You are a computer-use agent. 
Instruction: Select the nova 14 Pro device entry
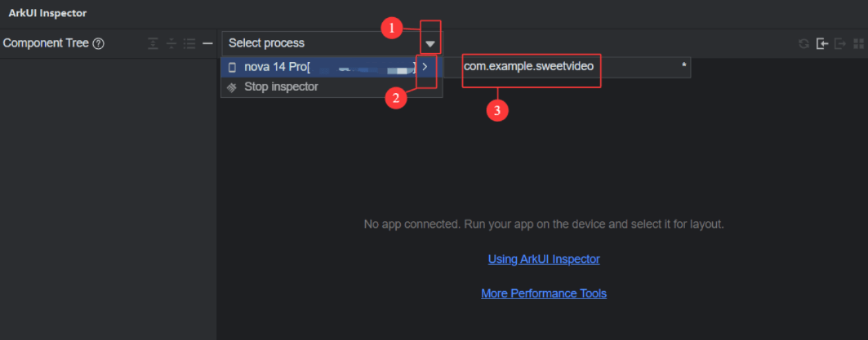click(x=277, y=67)
